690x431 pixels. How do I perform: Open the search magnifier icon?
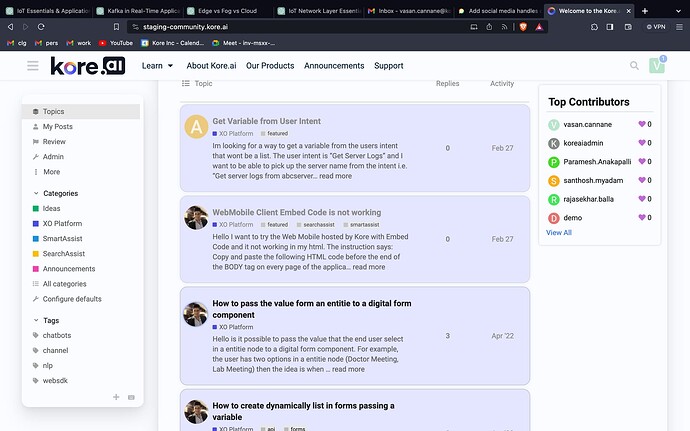click(x=634, y=66)
